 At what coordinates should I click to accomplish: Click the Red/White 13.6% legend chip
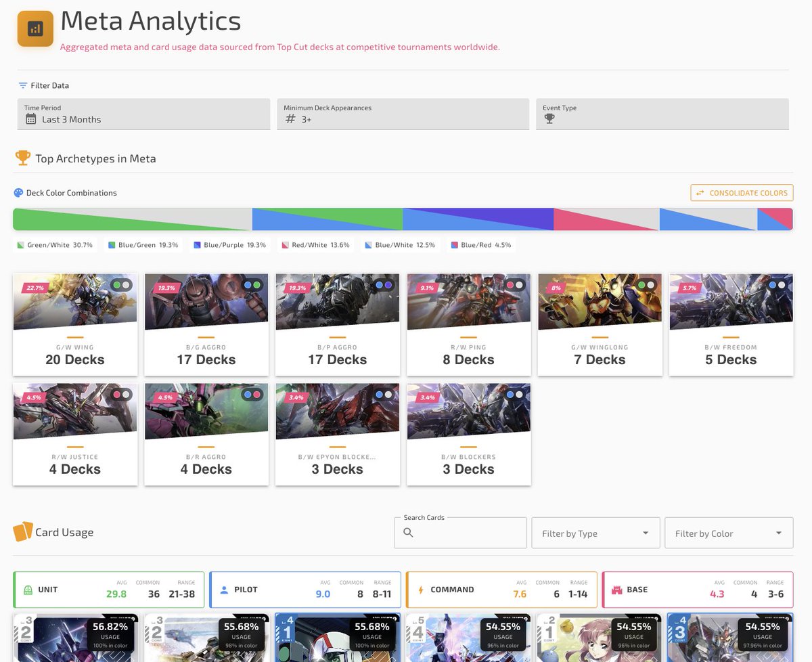pos(316,245)
